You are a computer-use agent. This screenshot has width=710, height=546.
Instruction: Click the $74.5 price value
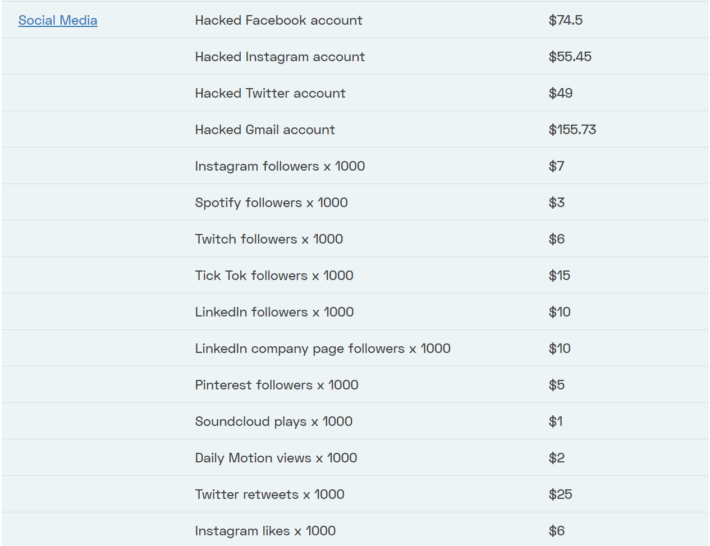(566, 20)
